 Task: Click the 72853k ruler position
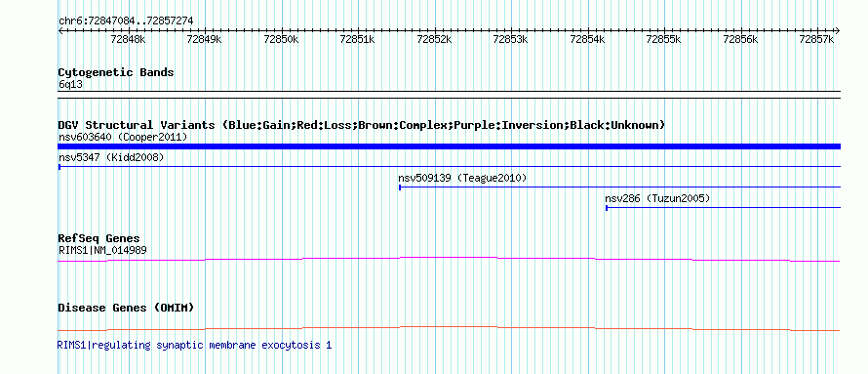[x=511, y=39]
